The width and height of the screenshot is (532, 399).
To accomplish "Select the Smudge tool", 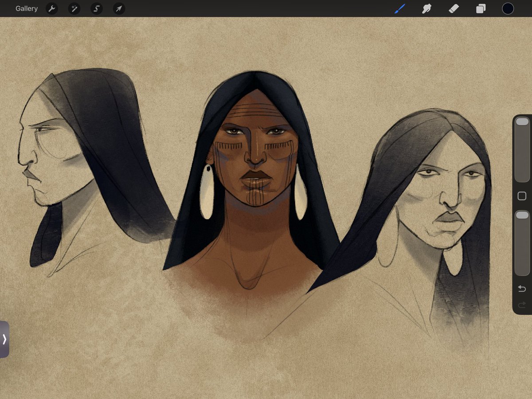I will tap(426, 8).
